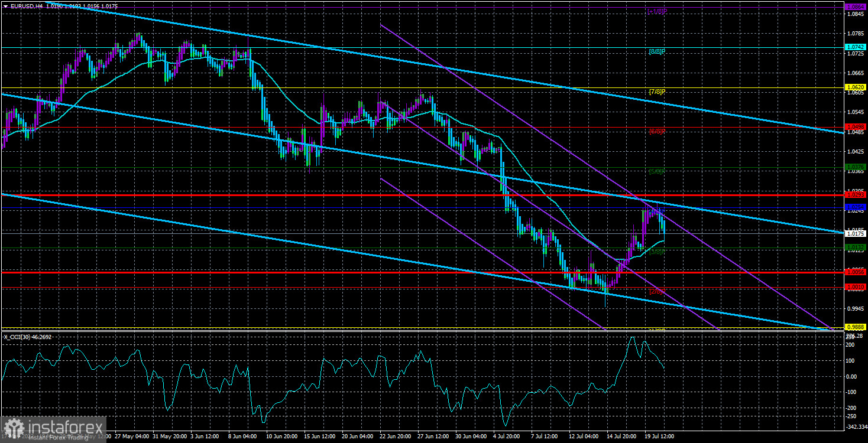This screenshot has width=868, height=443.
Task: Click the -342.334 CCI scale value
Action: tap(856, 426)
